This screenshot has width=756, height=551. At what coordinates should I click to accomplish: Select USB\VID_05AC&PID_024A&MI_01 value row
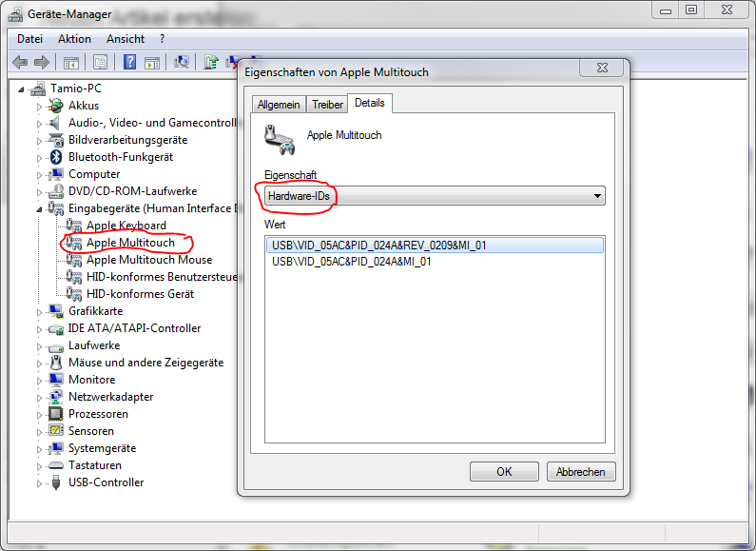tap(435, 262)
